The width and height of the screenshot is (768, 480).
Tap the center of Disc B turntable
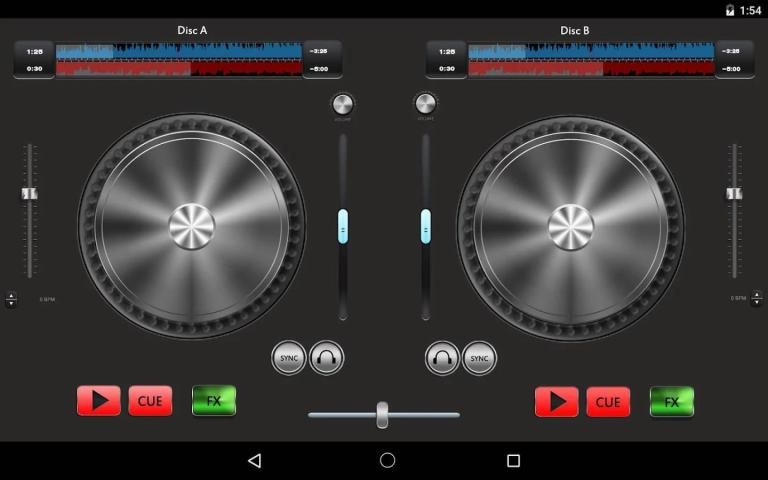pyautogui.click(x=570, y=227)
